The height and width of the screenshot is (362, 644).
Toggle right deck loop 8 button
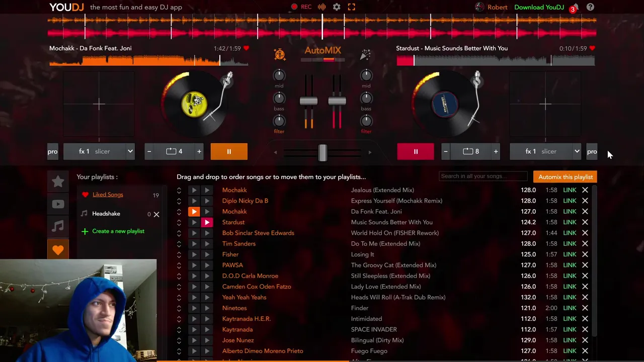point(471,151)
